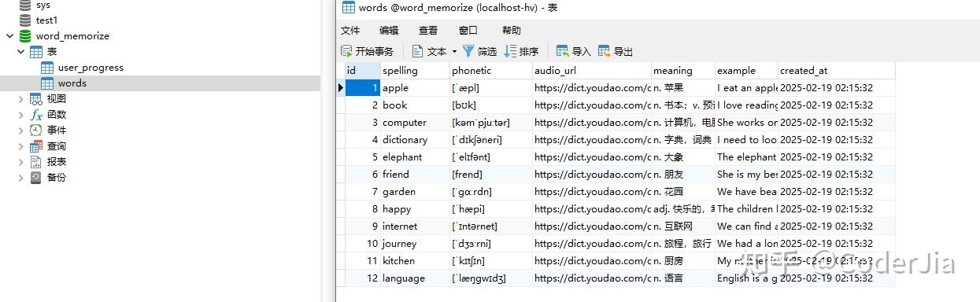Click the 导出 export icon
980x302 pixels.
click(x=605, y=51)
